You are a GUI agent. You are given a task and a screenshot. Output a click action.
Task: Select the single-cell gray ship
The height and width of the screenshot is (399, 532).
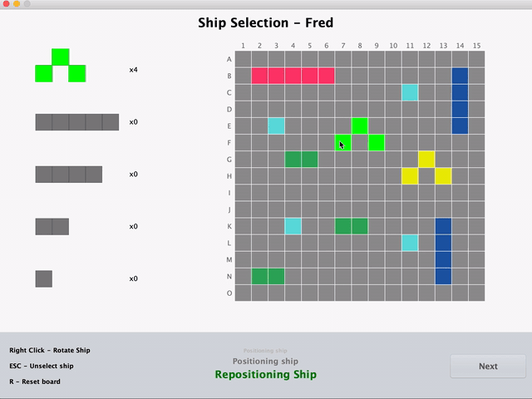(44, 279)
